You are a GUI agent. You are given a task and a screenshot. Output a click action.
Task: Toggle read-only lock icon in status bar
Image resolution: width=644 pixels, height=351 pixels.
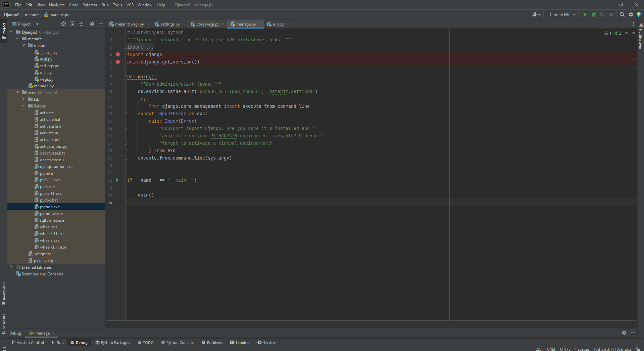click(638, 349)
